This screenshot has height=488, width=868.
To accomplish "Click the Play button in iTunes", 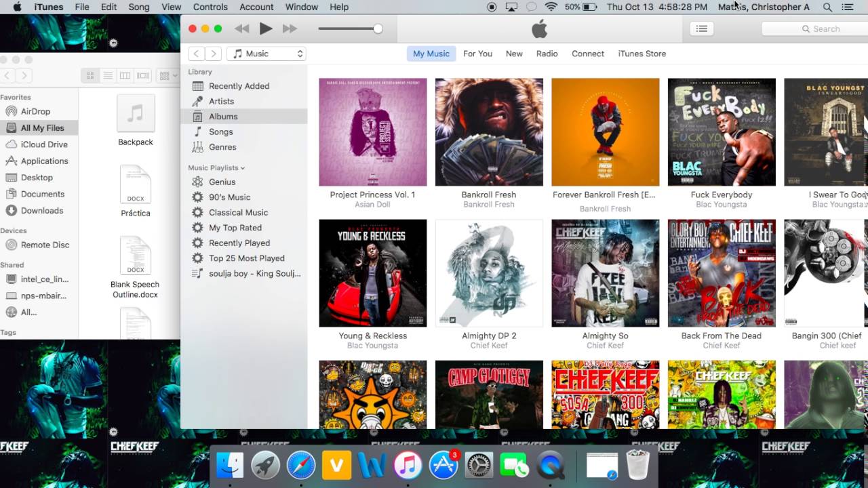I will tap(266, 28).
